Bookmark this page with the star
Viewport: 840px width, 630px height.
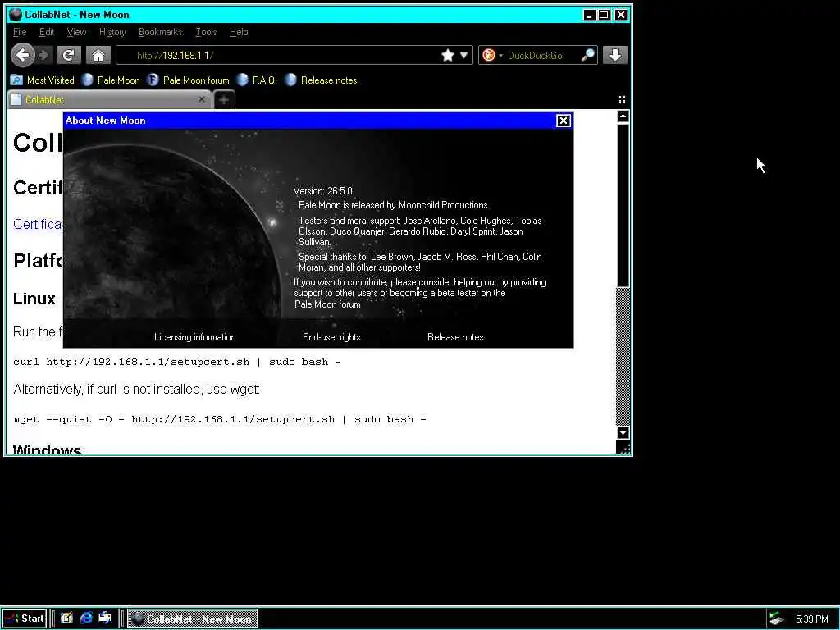point(448,55)
